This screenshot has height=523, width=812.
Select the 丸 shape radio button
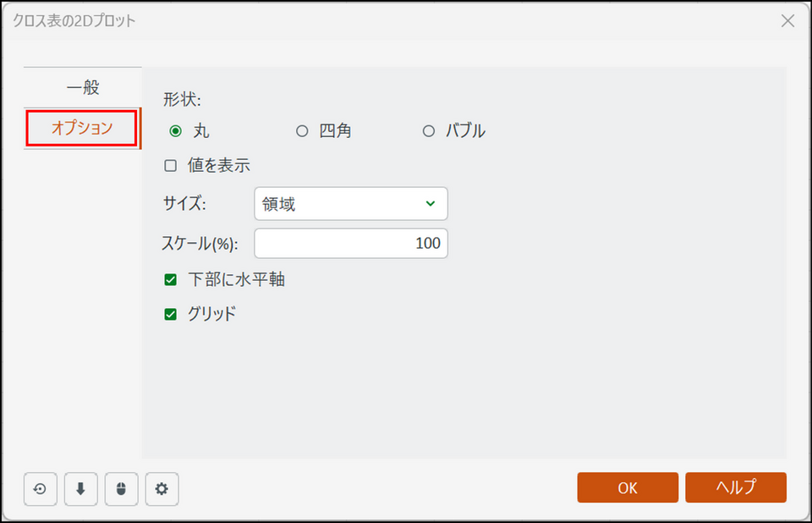click(176, 131)
